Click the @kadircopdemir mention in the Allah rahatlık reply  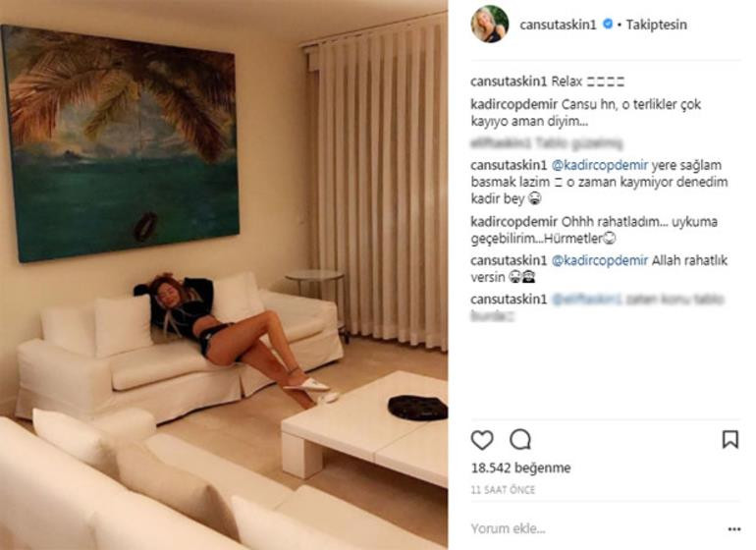click(x=599, y=260)
